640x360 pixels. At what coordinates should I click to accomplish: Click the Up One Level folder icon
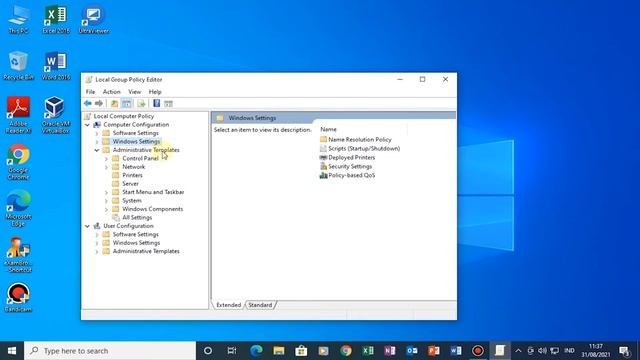pyautogui.click(x=115, y=104)
